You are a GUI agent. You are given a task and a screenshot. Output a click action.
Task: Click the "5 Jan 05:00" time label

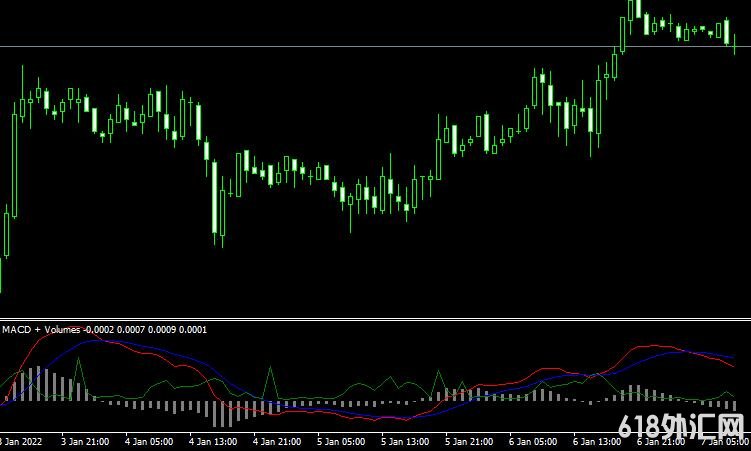click(x=341, y=441)
